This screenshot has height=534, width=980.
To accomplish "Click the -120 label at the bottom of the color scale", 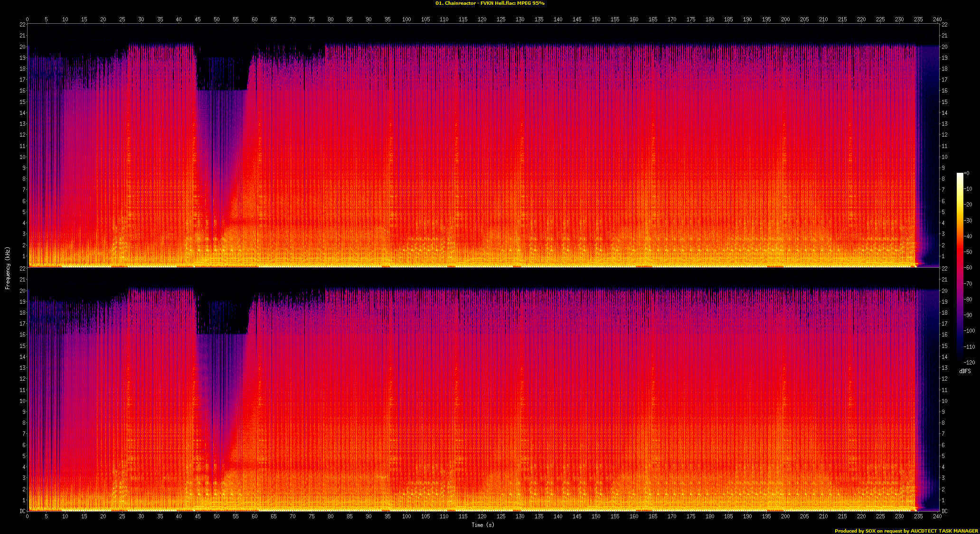I will tap(970, 363).
